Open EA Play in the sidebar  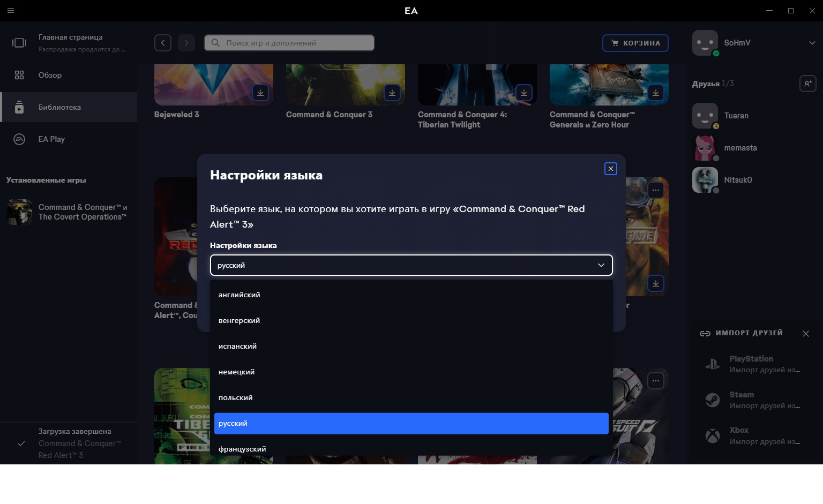tap(69, 139)
